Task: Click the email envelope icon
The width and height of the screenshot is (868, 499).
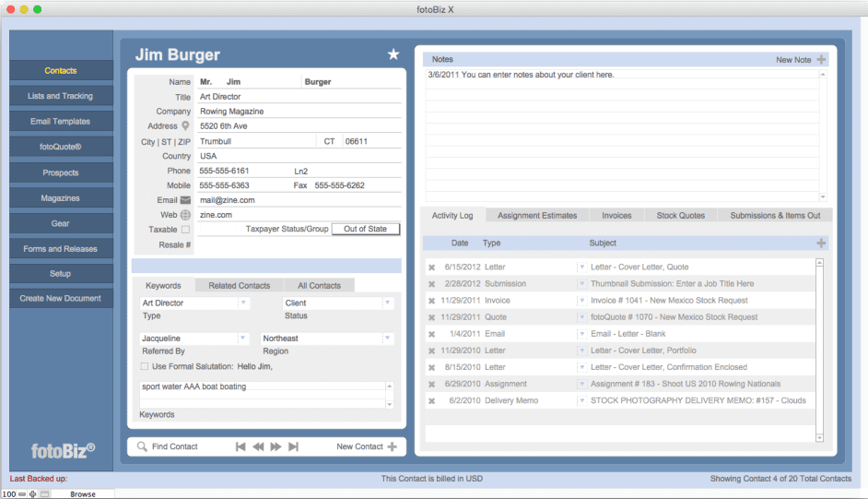Action: click(x=185, y=200)
